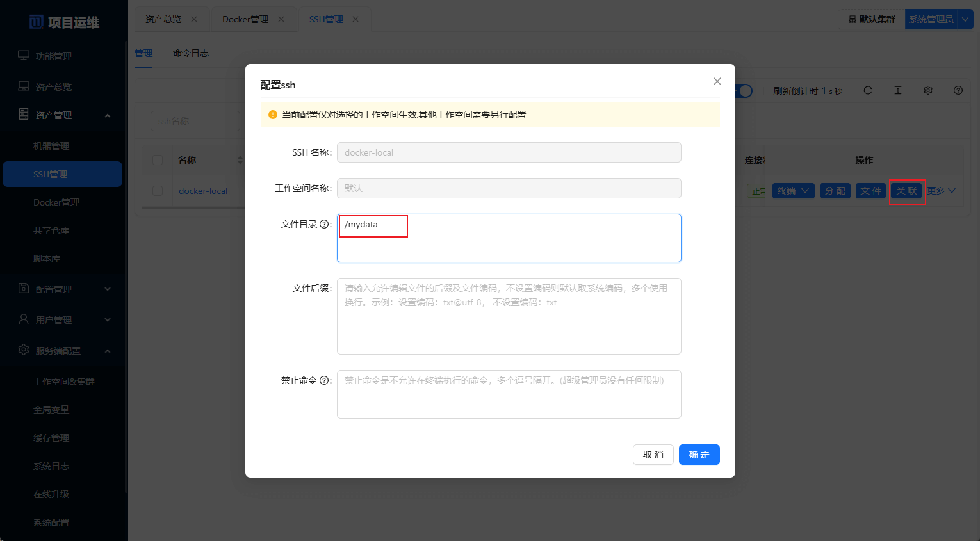Close the 配置ssh dialog with the X

coord(717,81)
